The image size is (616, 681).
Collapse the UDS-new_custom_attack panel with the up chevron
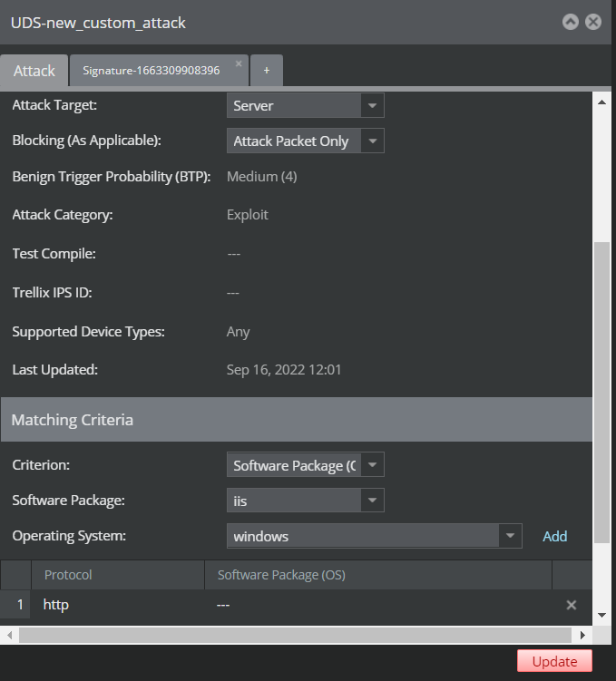tap(571, 22)
